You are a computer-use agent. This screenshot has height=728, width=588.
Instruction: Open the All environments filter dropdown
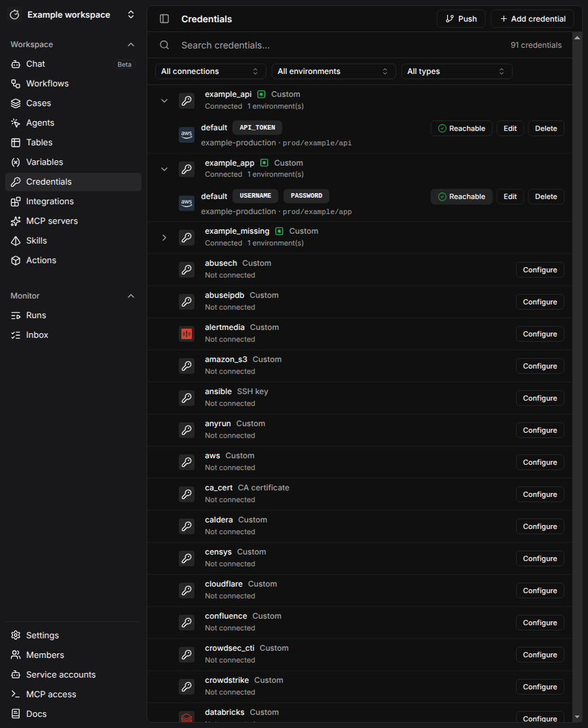333,71
